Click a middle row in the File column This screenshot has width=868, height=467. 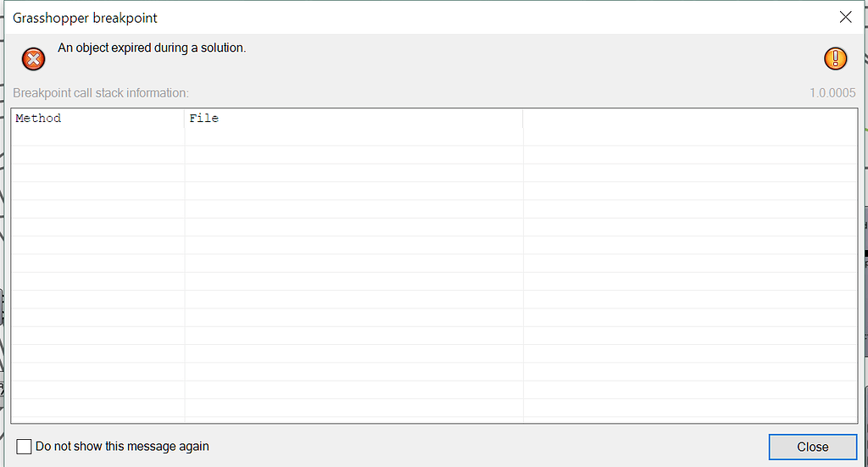click(353, 264)
